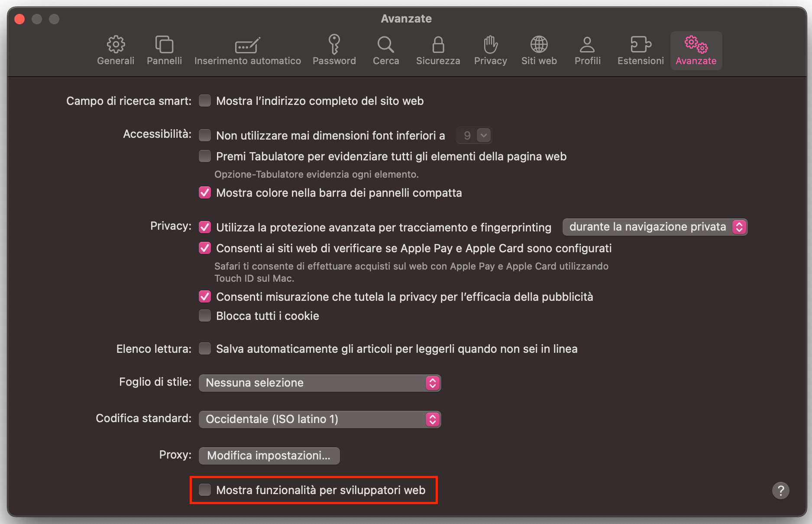The height and width of the screenshot is (524, 812).
Task: Open the Privacy hand icon
Action: point(490,50)
